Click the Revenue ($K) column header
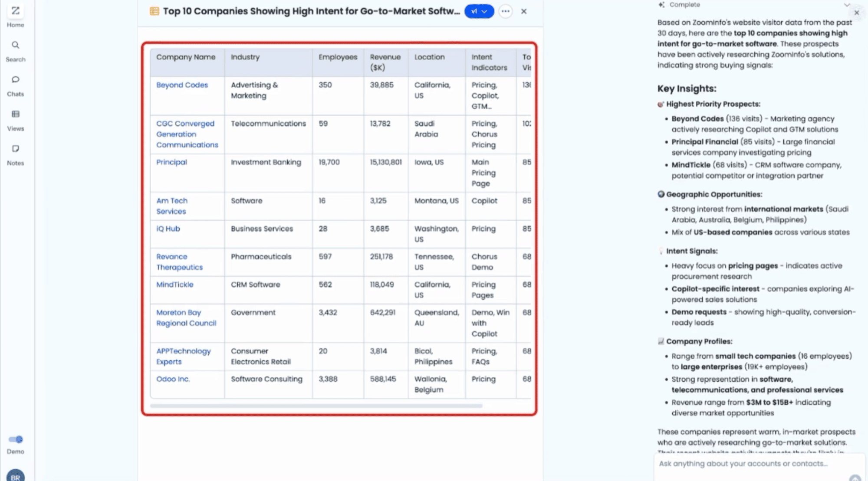Image resolution: width=868 pixels, height=481 pixels. (385, 62)
